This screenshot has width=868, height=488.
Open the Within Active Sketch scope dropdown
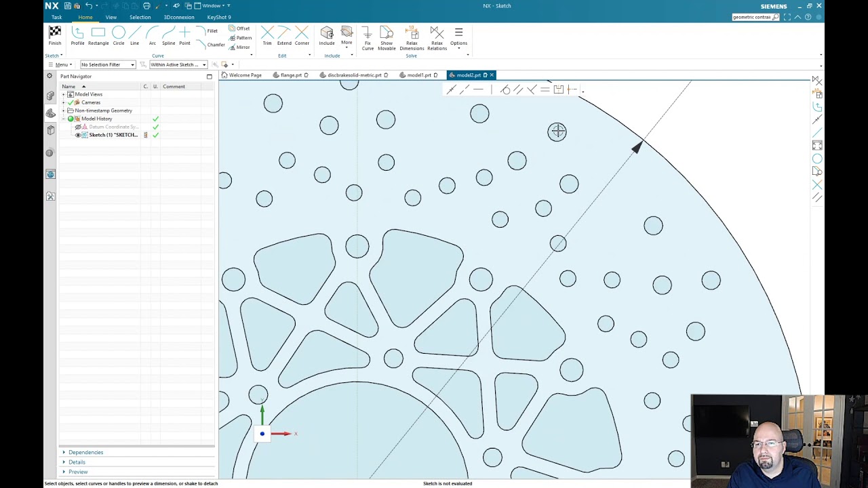pos(178,64)
